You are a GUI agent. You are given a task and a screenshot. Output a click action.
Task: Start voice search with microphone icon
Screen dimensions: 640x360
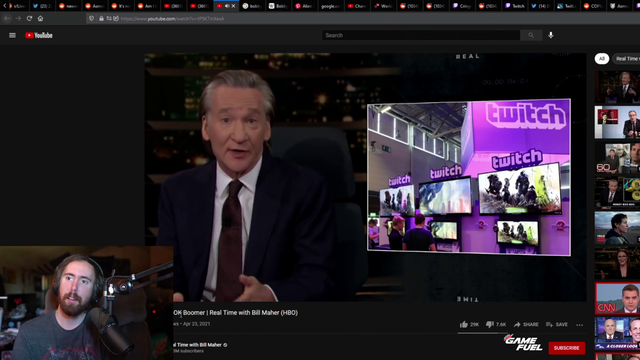tap(551, 35)
